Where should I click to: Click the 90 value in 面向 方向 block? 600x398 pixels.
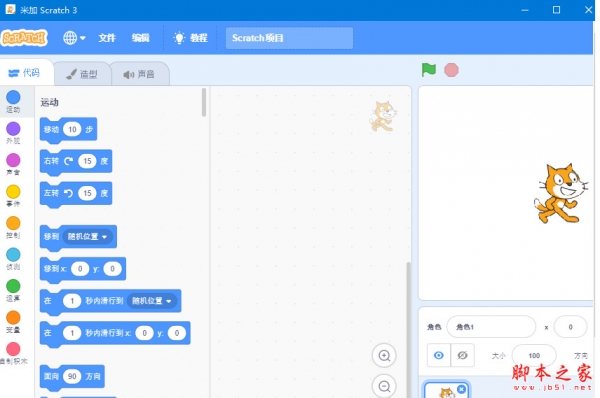pyautogui.click(x=72, y=377)
